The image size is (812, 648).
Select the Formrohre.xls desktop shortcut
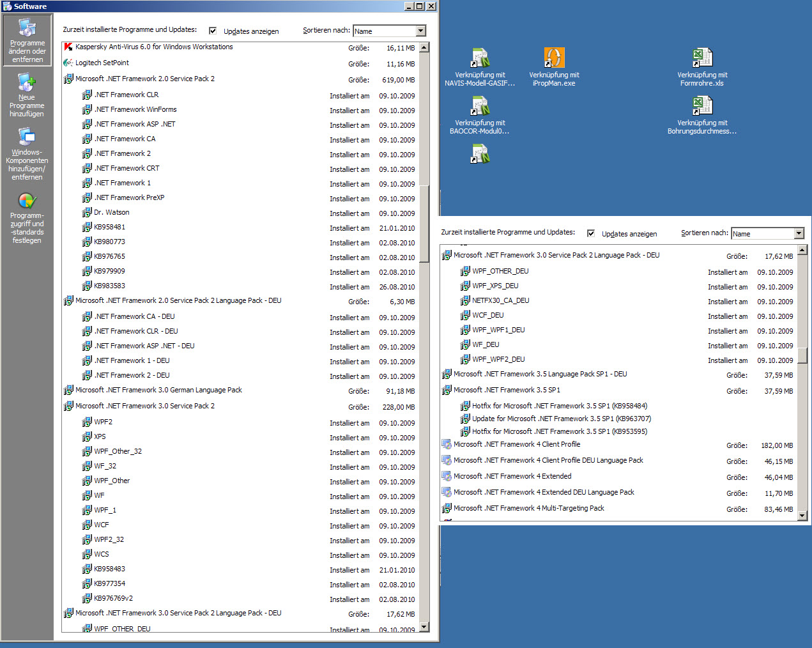[702, 67]
